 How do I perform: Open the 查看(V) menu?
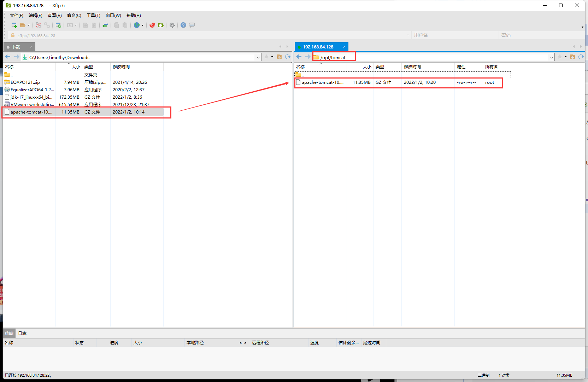tap(55, 16)
